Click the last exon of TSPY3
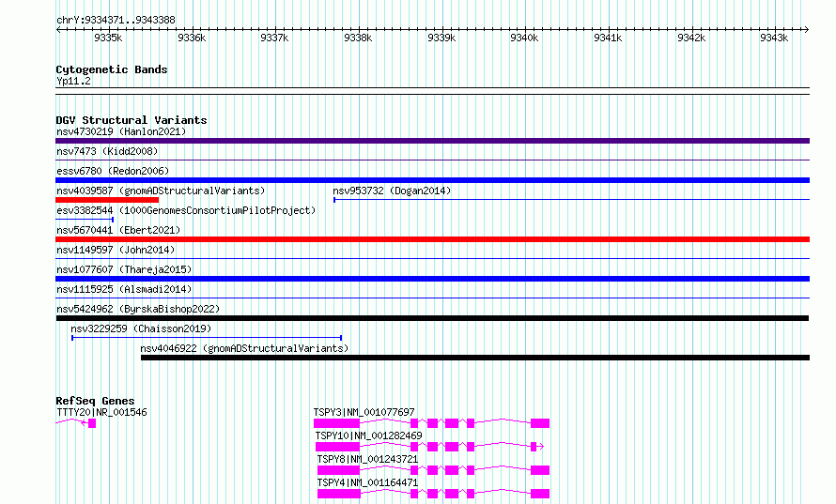This screenshot has width=836, height=504. [540, 423]
